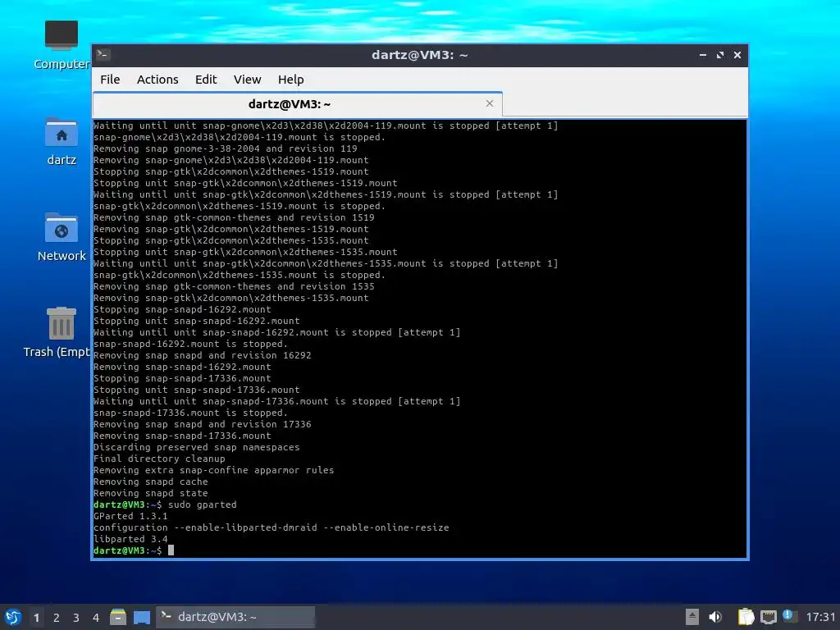Click the 17:31 clock in the panel
The height and width of the screenshot is (630, 840).
[820, 617]
